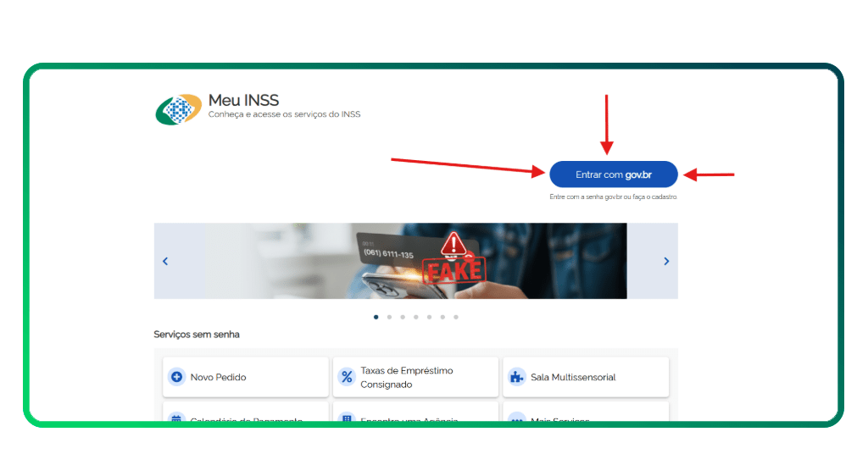
Task: Click the plus icon for Novo Pedido
Action: click(176, 377)
